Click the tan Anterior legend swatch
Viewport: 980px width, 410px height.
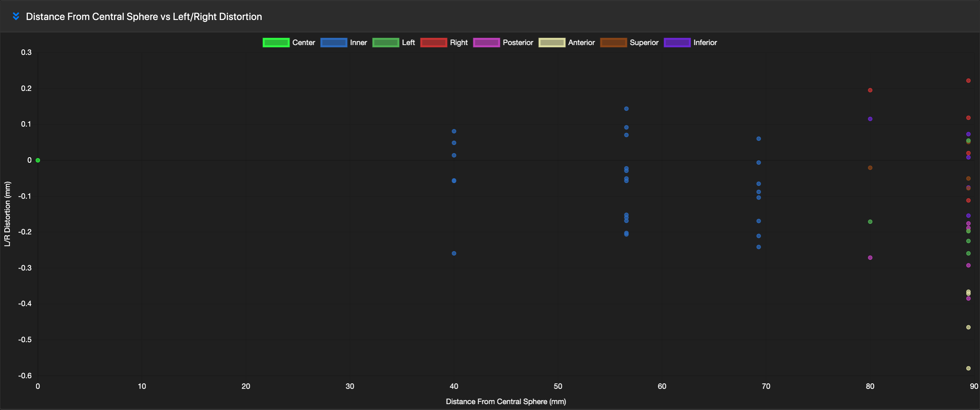(553, 42)
